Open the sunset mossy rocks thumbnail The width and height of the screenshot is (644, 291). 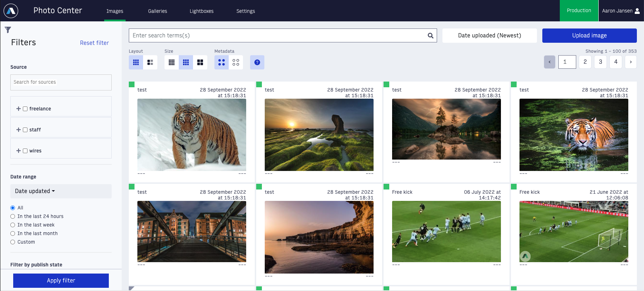[319, 135]
